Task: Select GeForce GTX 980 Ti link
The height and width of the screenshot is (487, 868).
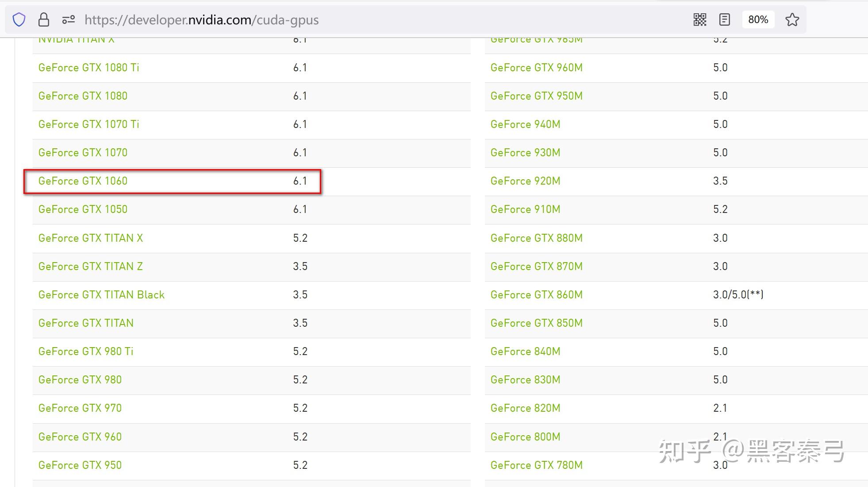Action: 86,352
